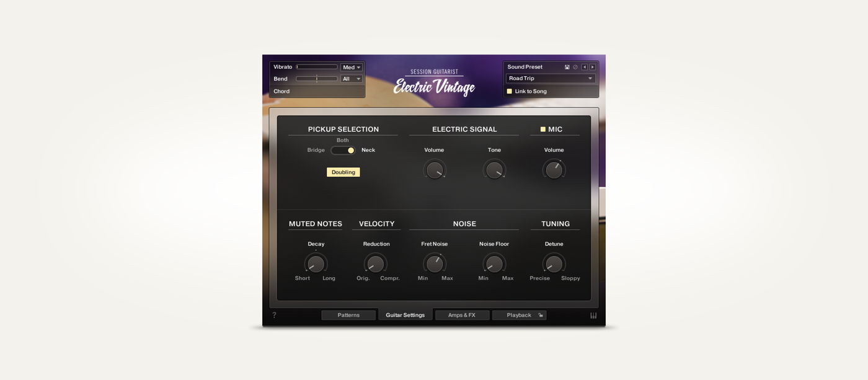Open the Vibrato Med dropdown
Screen dimensions: 868x380
[352, 67]
